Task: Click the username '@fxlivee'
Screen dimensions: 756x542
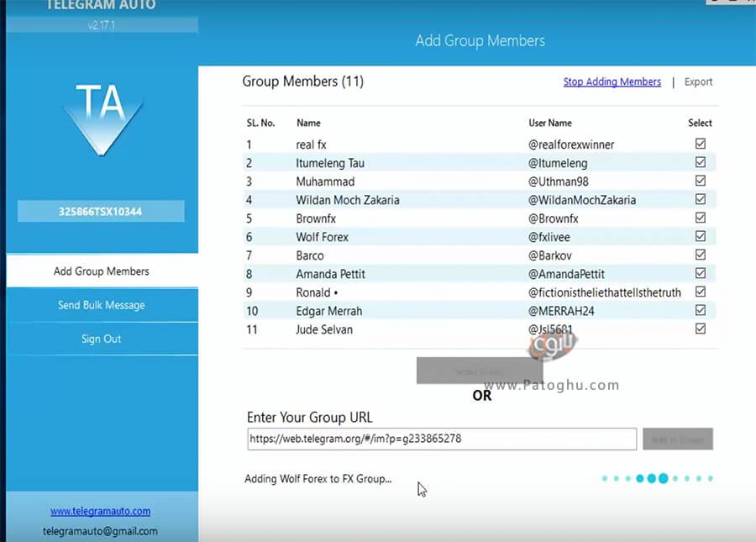Action: (549, 237)
